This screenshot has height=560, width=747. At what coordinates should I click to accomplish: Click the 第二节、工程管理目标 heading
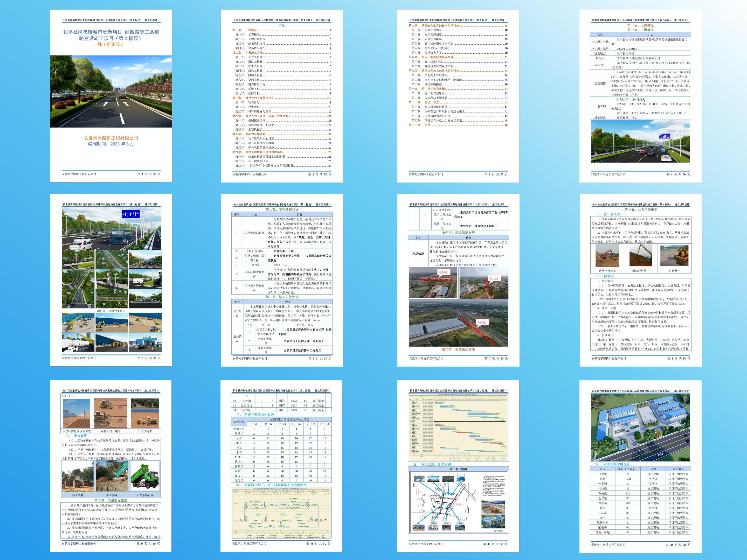[x=282, y=210]
